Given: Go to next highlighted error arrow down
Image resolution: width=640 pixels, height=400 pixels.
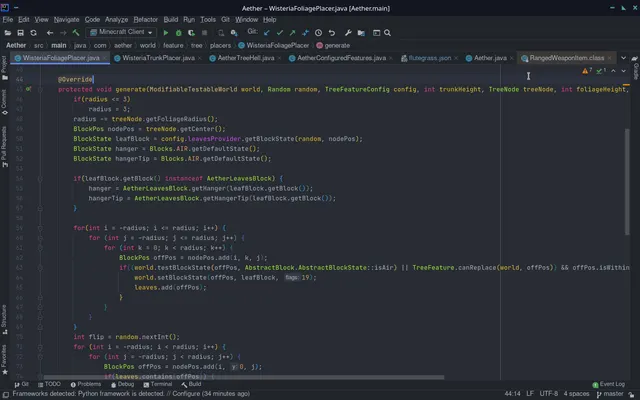Looking at the screenshot, I should (x=624, y=71).
